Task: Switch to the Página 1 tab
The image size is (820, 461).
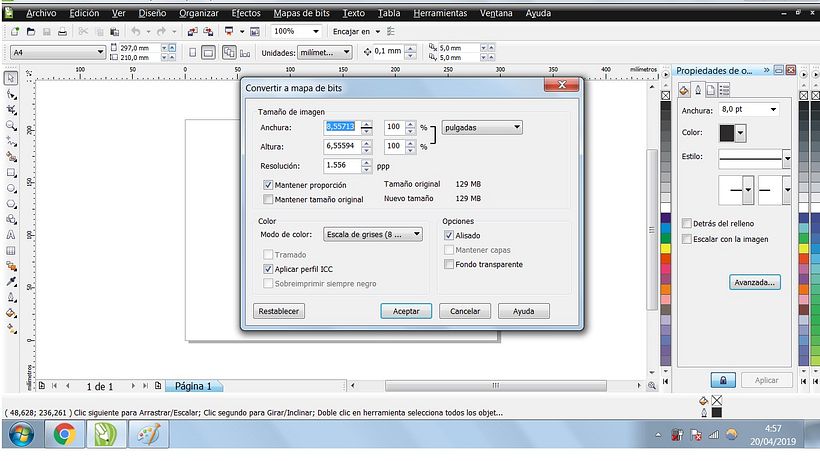Action: [x=193, y=386]
